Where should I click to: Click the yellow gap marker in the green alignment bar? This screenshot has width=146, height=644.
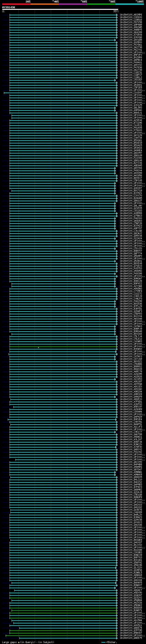[38, 347]
